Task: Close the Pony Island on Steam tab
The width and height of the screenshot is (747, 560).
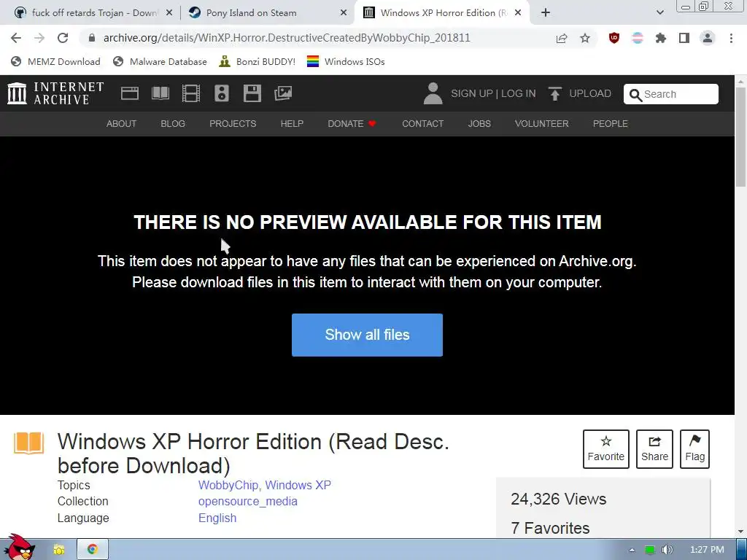Action: 344,13
